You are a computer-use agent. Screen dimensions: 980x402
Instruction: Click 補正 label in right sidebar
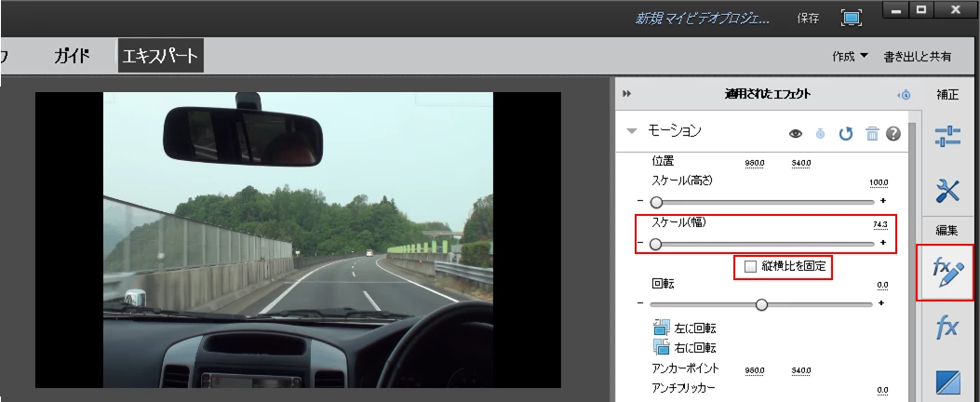tap(946, 95)
